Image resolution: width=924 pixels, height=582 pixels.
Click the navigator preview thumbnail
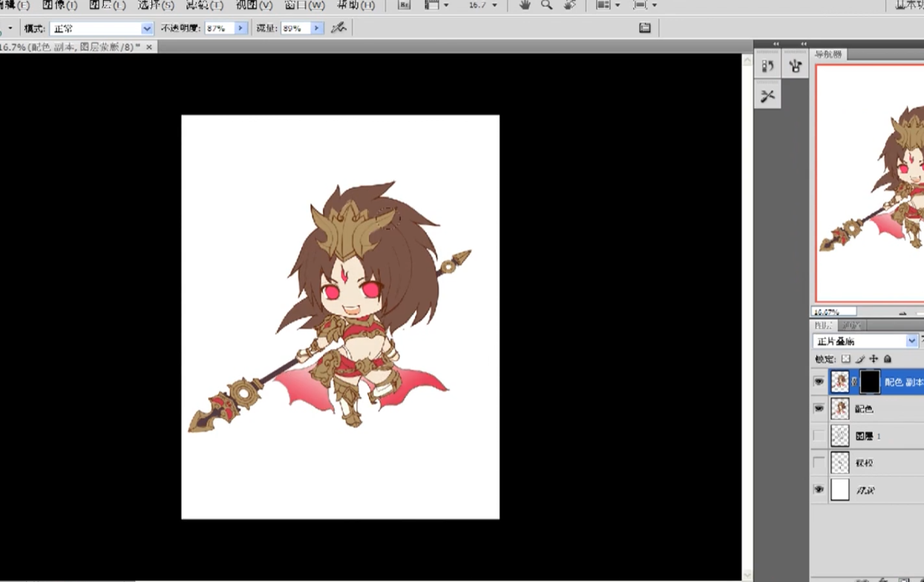click(870, 183)
